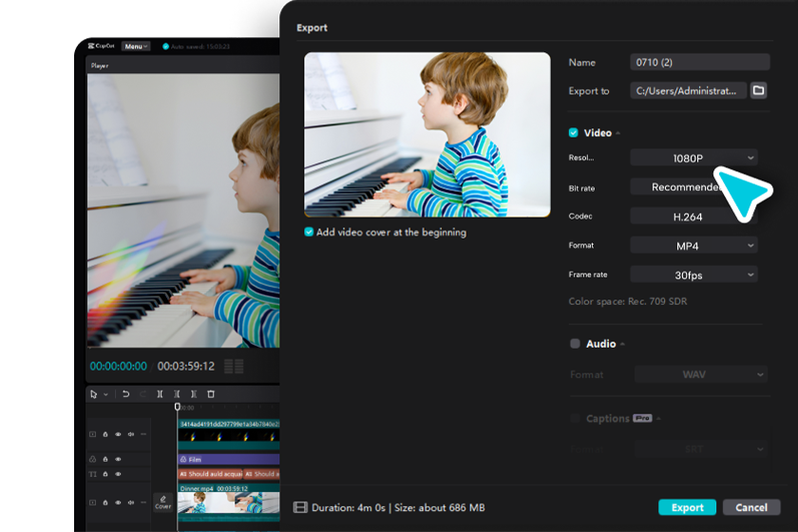798x532 pixels.
Task: Open more options on Dinner.mp4 track
Action: [143, 503]
